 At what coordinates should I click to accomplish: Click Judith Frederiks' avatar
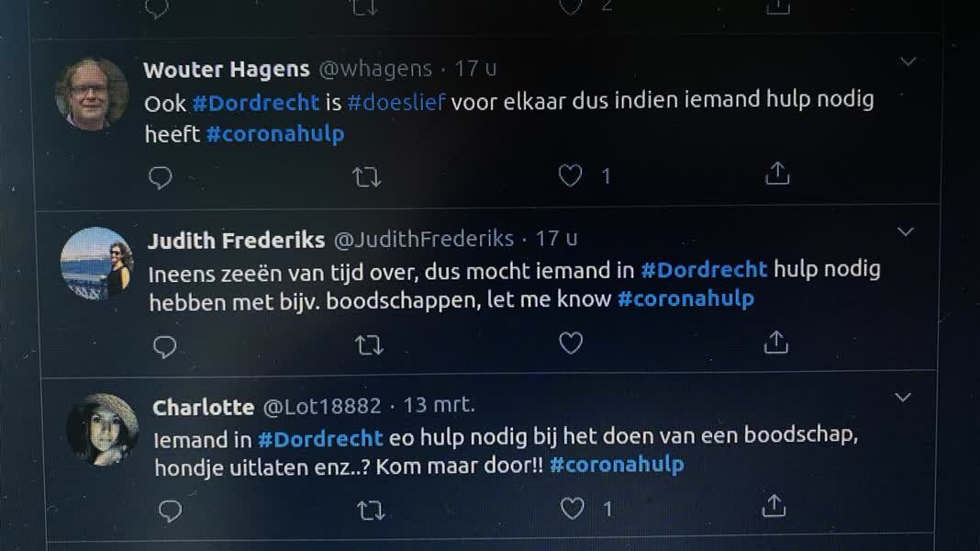click(x=97, y=264)
